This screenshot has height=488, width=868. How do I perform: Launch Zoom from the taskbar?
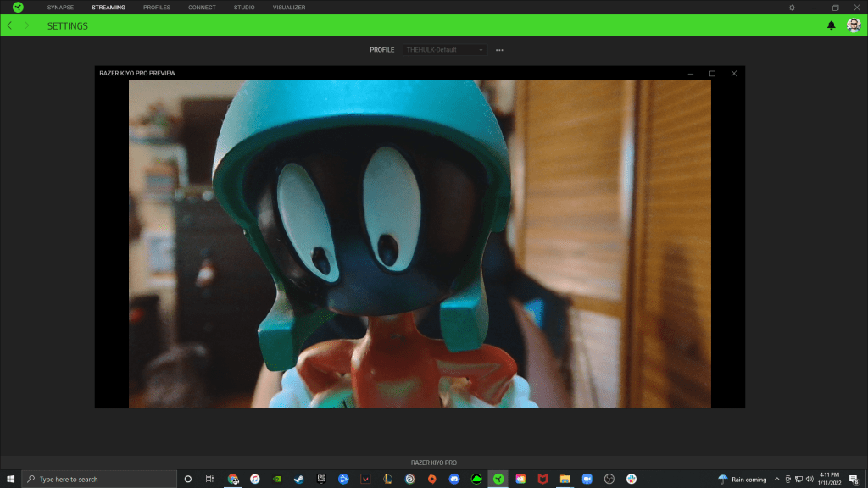[587, 479]
